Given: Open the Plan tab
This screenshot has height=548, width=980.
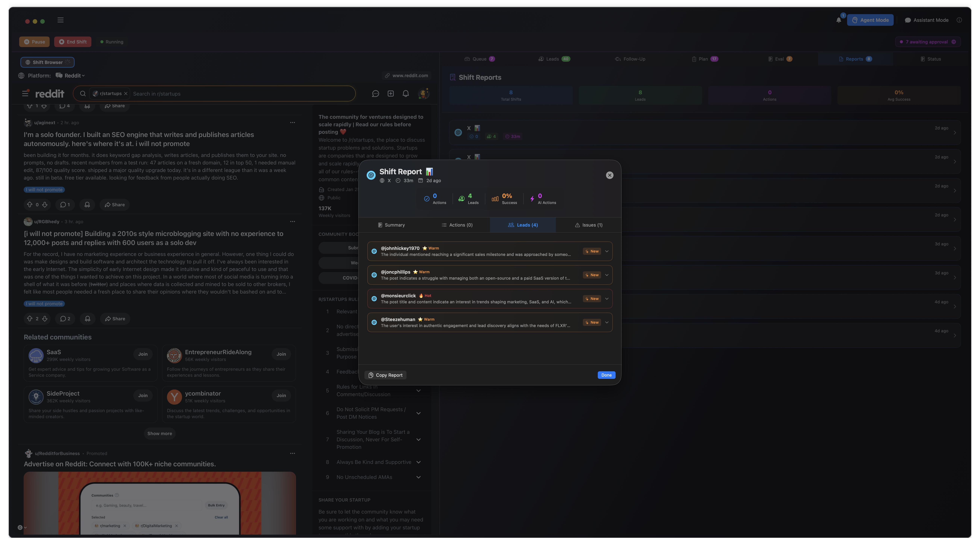Looking at the screenshot, I should 705,59.
